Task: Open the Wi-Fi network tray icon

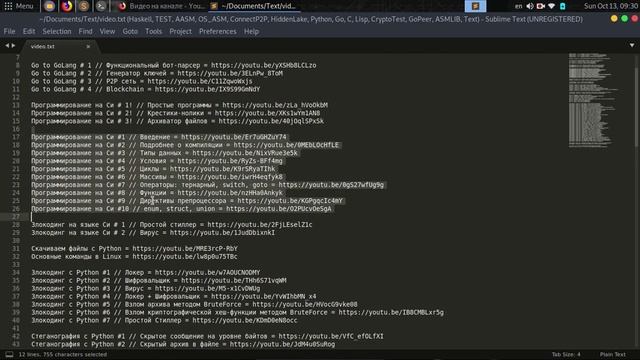Action: pos(551,6)
